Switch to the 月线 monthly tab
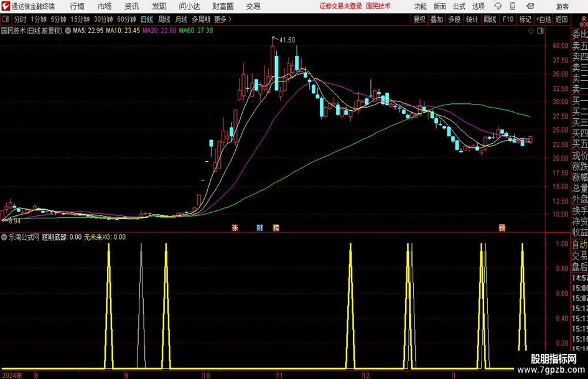Screen dimensions: 588x379 point(182,19)
